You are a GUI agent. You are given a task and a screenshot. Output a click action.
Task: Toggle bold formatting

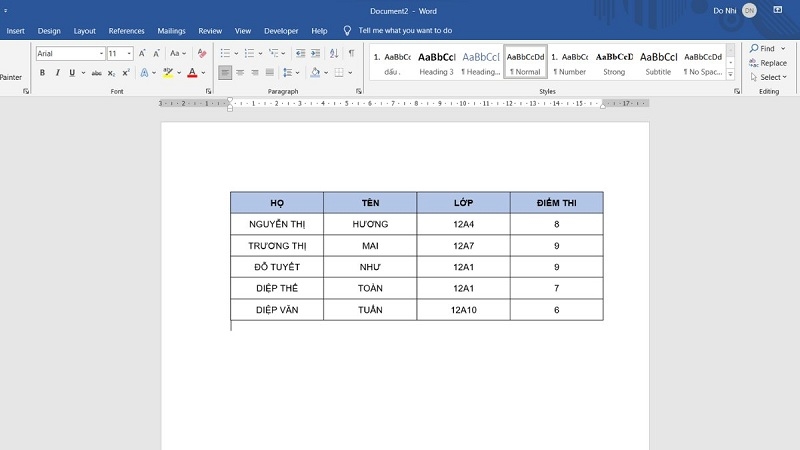[x=42, y=73]
